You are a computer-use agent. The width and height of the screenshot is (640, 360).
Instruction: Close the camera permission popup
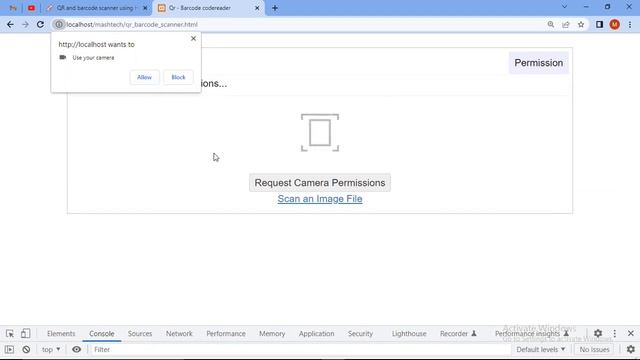click(193, 38)
